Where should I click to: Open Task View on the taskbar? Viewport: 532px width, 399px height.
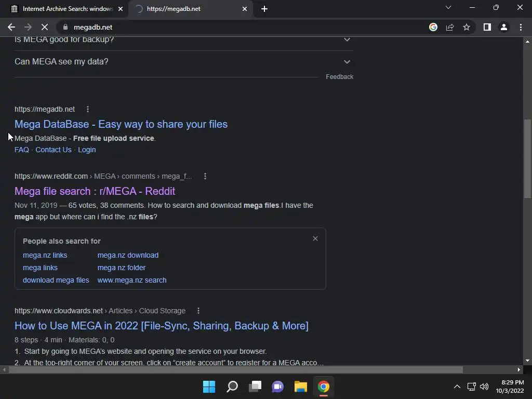point(255,387)
